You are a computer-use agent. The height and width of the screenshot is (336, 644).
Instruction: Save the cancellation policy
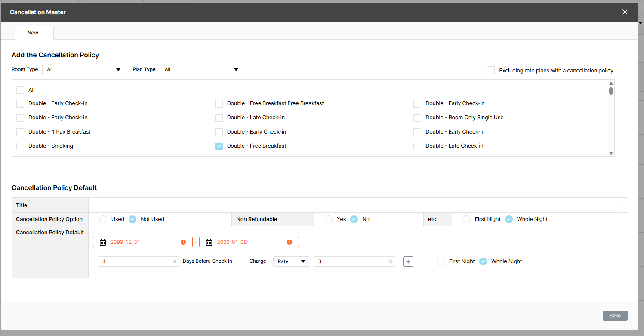(615, 316)
